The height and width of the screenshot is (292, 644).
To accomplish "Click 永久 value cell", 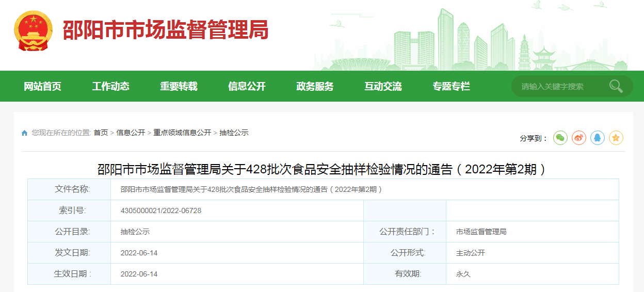I will 533,274.
